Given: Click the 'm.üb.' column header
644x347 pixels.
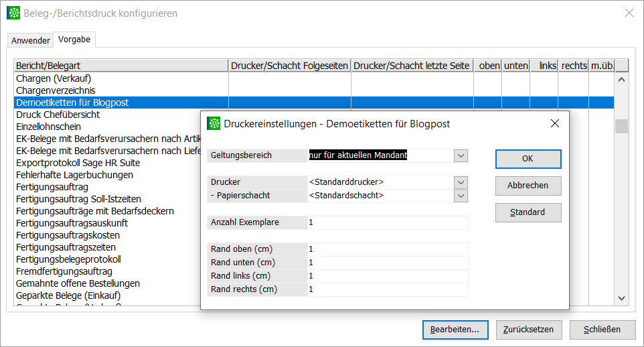Looking at the screenshot, I should (602, 66).
